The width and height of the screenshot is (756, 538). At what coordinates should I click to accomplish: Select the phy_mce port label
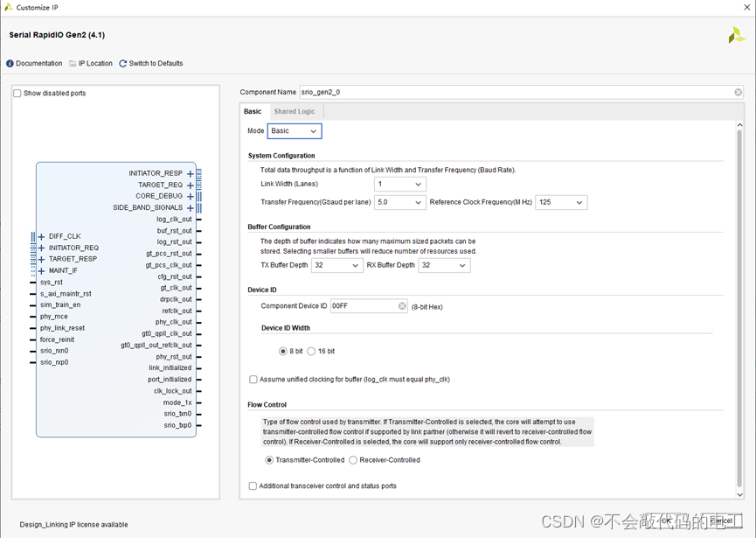point(54,317)
